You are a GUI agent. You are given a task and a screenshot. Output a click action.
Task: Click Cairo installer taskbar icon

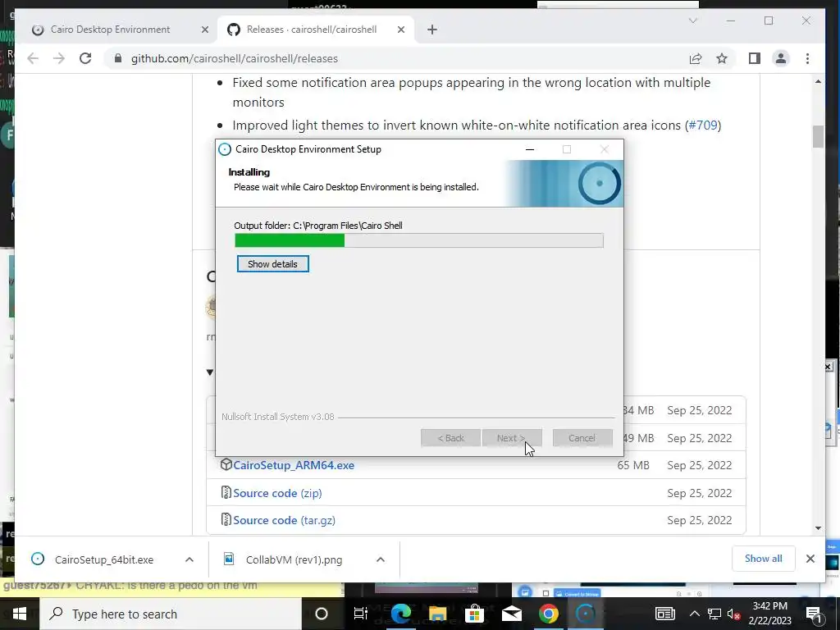pyautogui.click(x=586, y=614)
